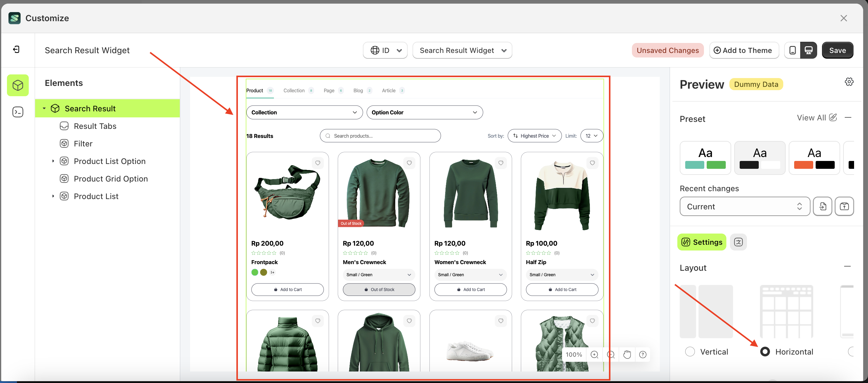The height and width of the screenshot is (383, 868).
Task: Open the ID language dropdown
Action: point(385,50)
